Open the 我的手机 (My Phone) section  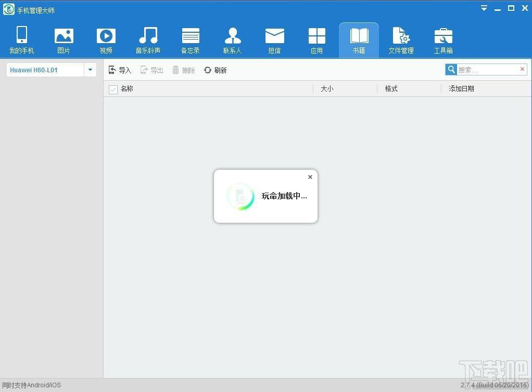tap(21, 40)
